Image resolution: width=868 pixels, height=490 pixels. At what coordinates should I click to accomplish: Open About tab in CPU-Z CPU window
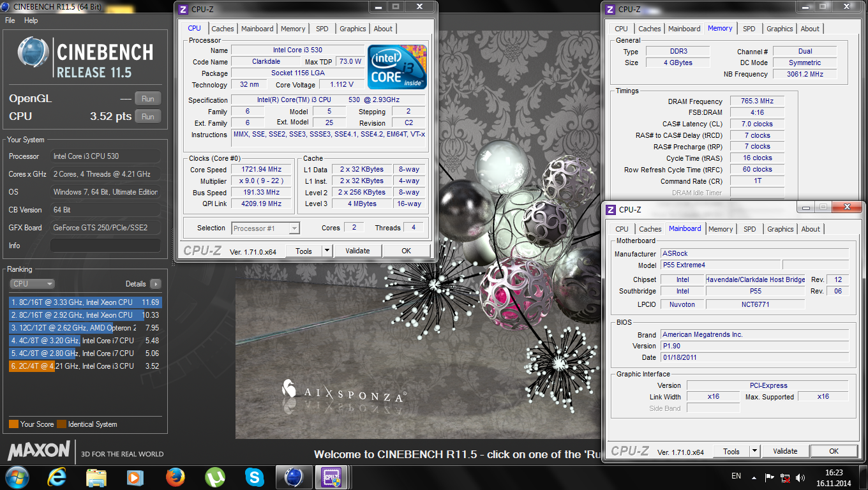pyautogui.click(x=383, y=29)
